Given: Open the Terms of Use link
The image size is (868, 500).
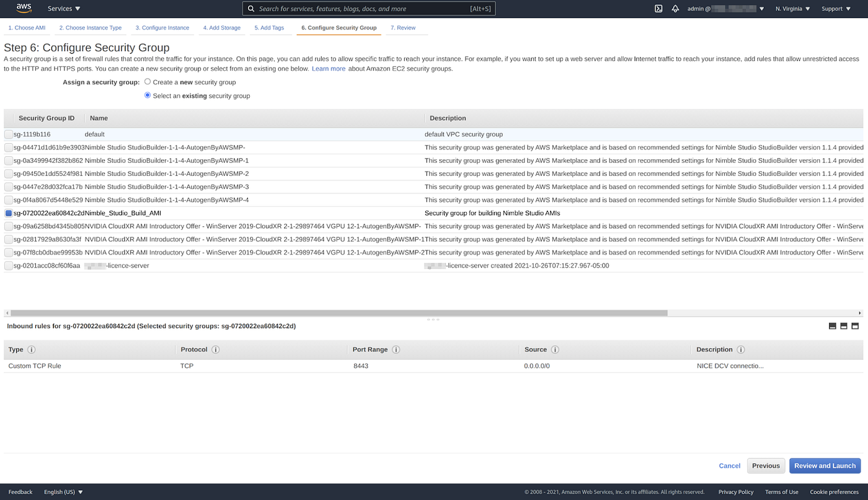Looking at the screenshot, I should tap(782, 492).
